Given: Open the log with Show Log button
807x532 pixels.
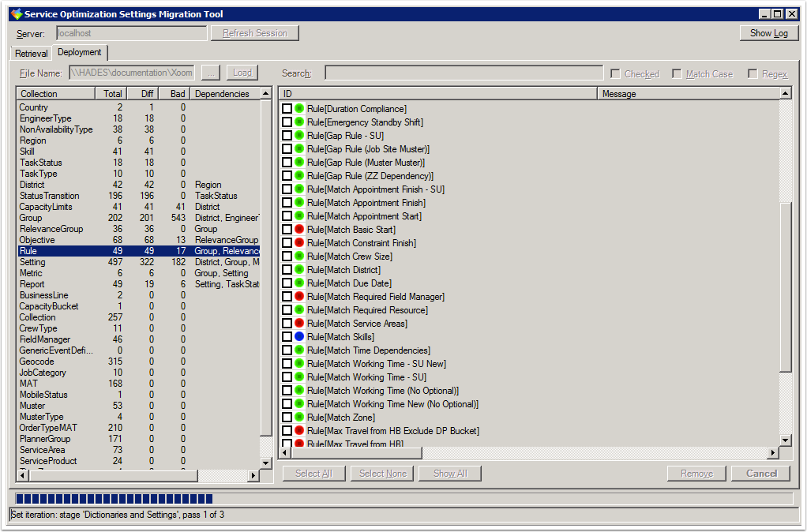Looking at the screenshot, I should click(768, 33).
